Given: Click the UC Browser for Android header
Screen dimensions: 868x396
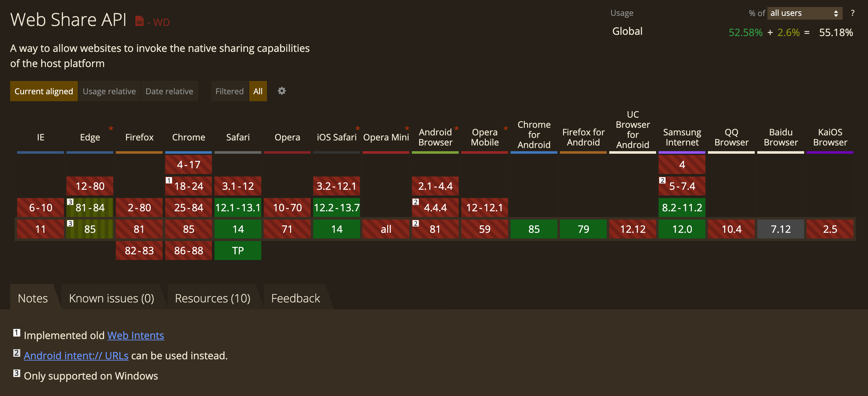Looking at the screenshot, I should pyautogui.click(x=633, y=129).
